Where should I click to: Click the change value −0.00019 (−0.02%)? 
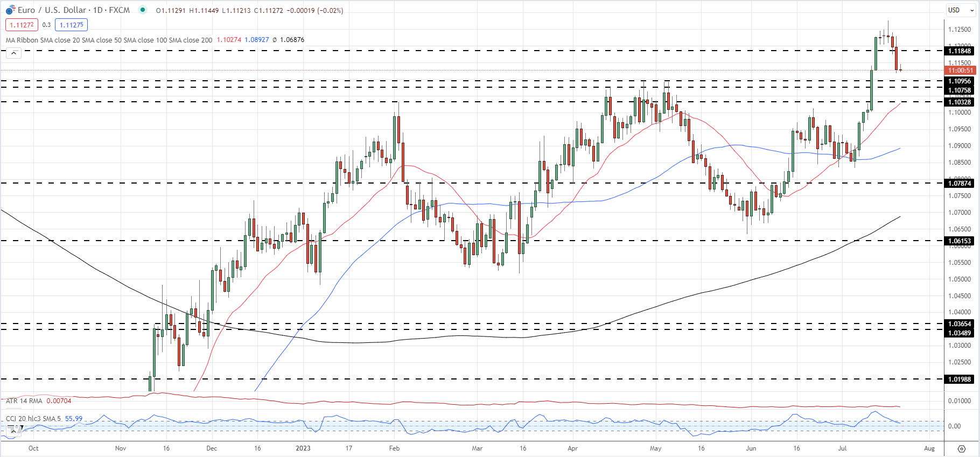[x=316, y=10]
